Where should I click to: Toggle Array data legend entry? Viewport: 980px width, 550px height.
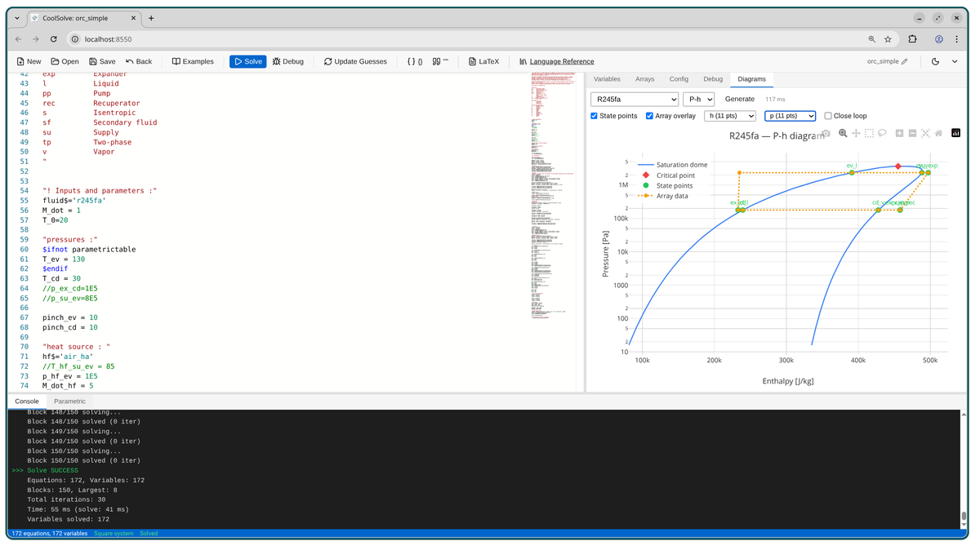pos(663,196)
